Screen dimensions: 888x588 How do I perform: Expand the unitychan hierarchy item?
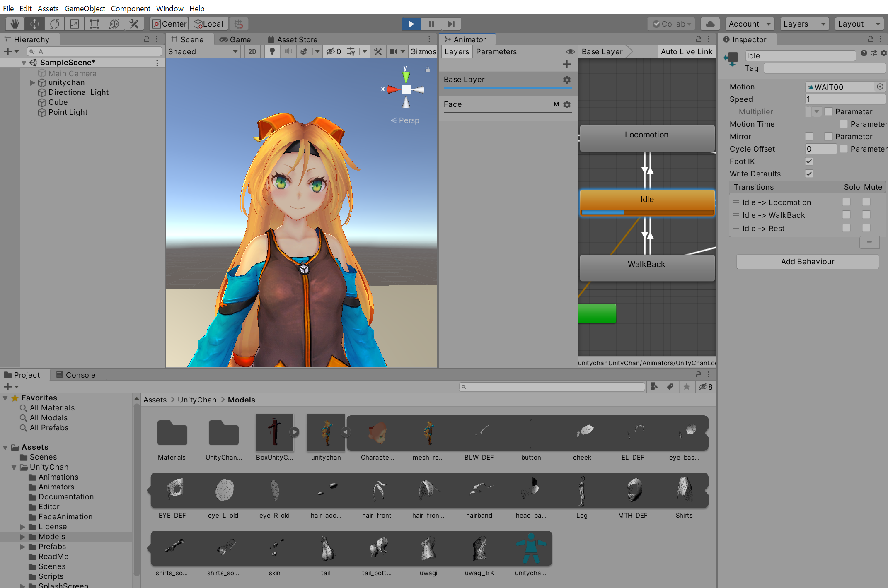pyautogui.click(x=33, y=83)
